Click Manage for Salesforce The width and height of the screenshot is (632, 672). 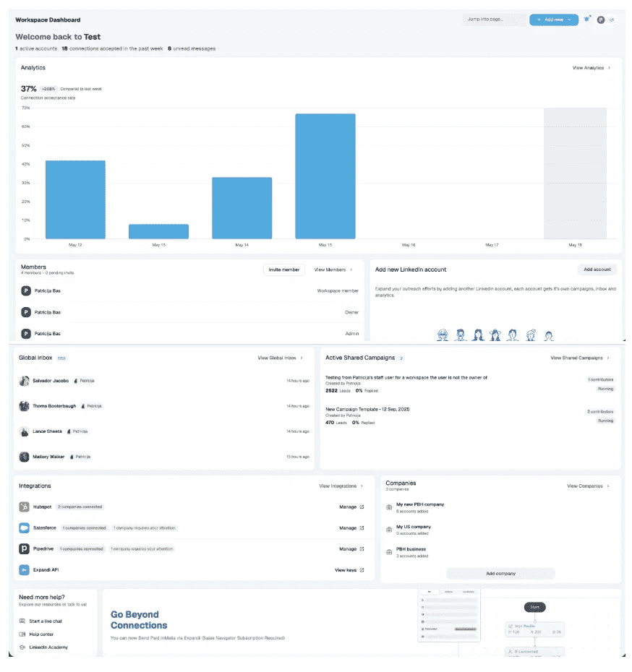coord(348,527)
